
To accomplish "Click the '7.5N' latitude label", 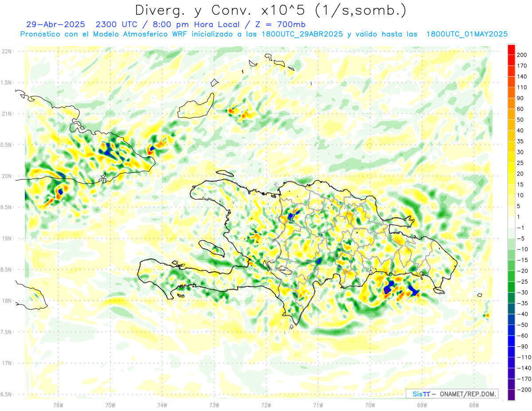I will coord(6,332).
